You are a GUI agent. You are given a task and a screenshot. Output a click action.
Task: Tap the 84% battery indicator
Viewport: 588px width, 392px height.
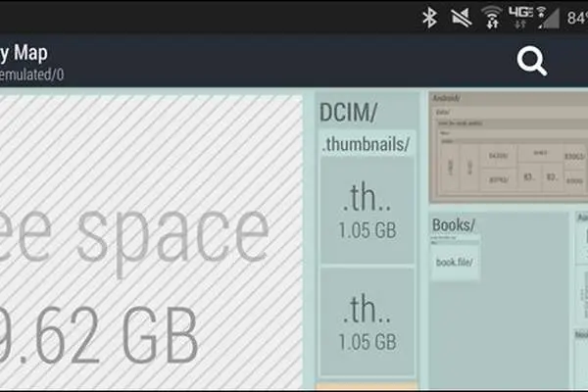pos(577,18)
